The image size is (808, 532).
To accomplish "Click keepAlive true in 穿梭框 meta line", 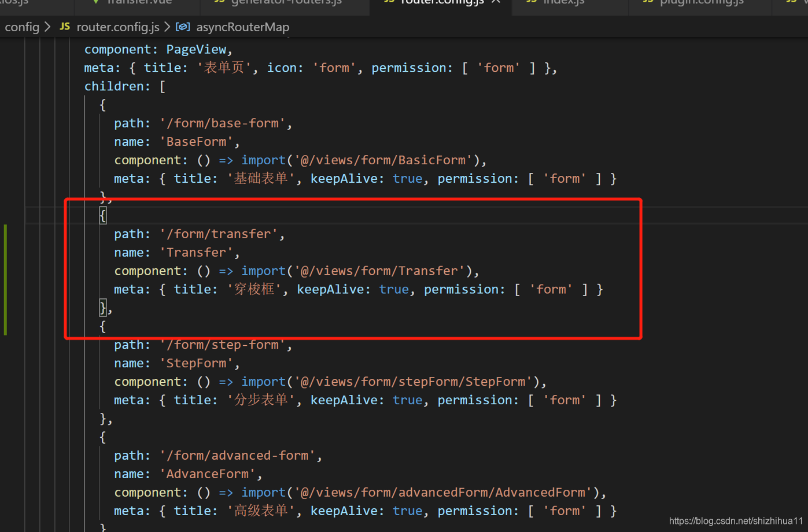I will tap(394, 290).
